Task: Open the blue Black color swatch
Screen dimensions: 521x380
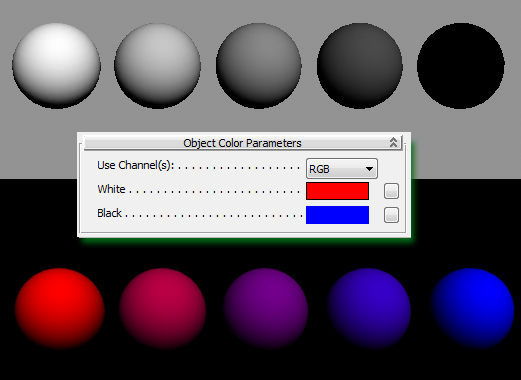Action: [x=337, y=215]
